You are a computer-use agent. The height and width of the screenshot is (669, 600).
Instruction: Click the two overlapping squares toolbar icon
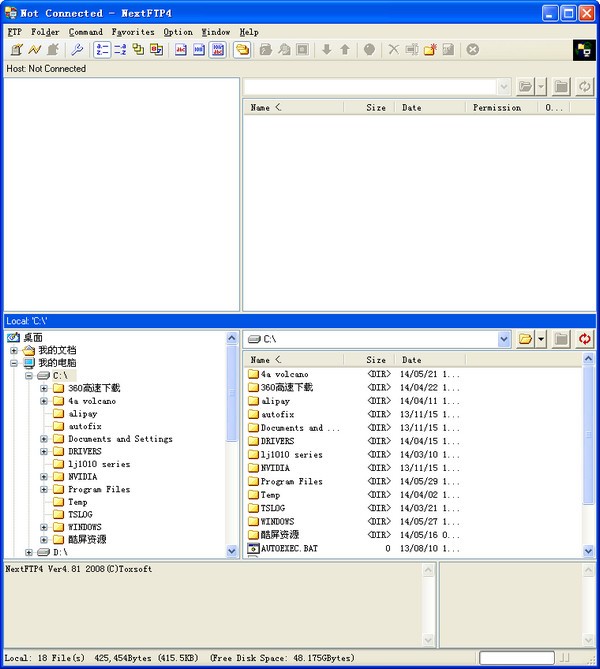pos(138,49)
